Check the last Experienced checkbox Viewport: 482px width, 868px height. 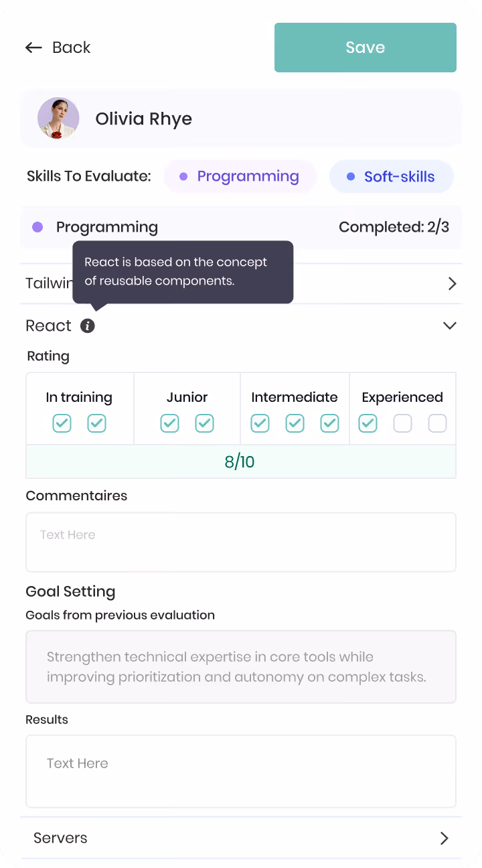click(x=437, y=423)
